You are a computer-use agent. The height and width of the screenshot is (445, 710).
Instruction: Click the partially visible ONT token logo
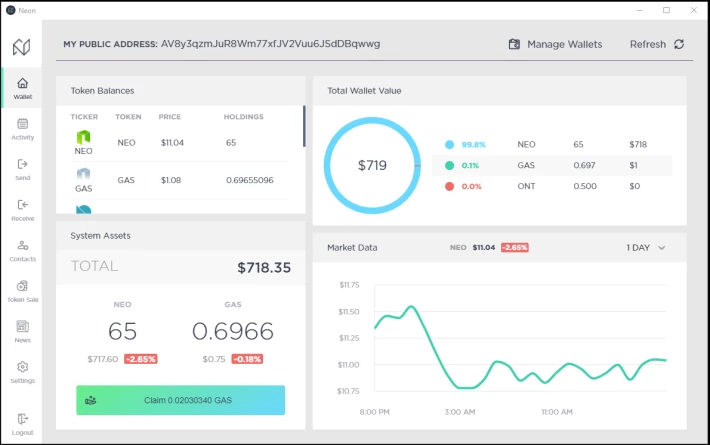[x=83, y=209]
